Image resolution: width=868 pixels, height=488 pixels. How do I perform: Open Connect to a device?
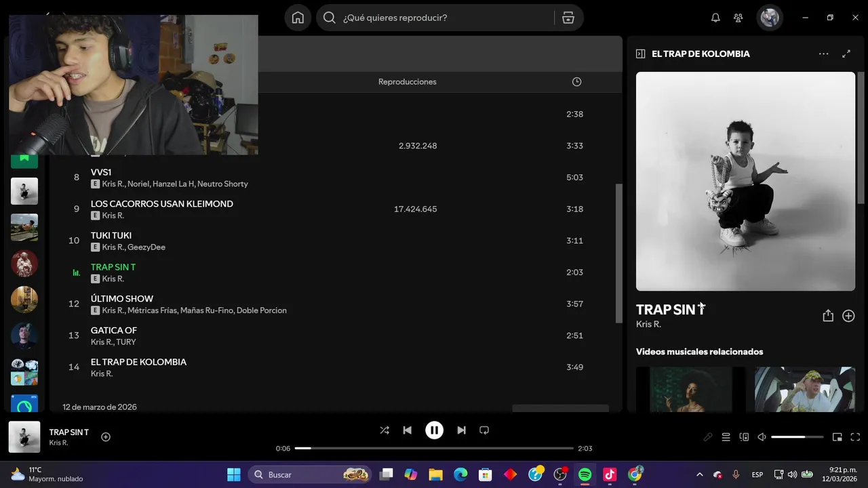click(744, 437)
